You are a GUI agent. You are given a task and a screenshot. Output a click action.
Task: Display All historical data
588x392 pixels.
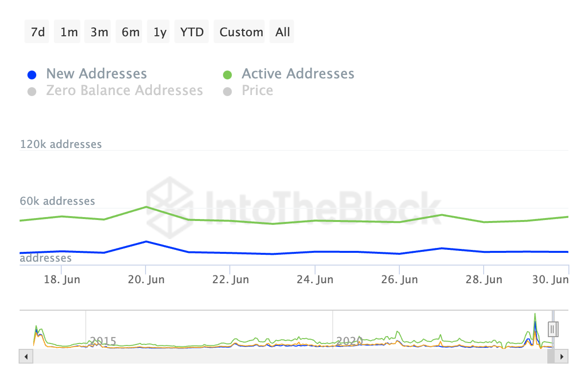pyautogui.click(x=283, y=32)
